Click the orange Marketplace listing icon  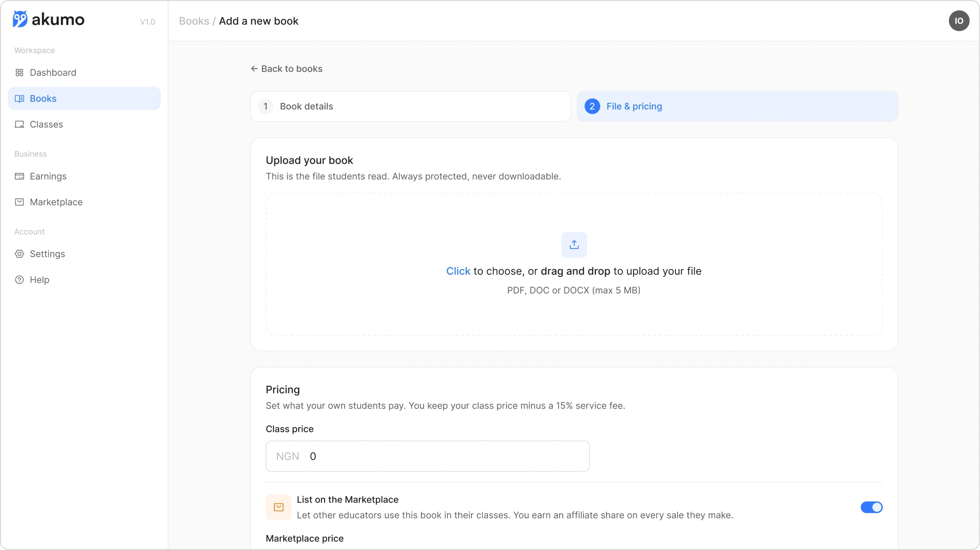[279, 507]
